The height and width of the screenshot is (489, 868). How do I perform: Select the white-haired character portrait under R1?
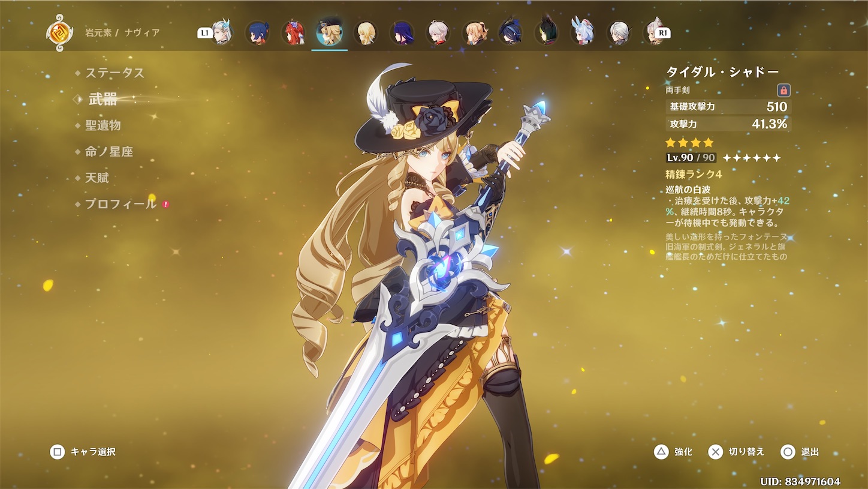coord(653,32)
